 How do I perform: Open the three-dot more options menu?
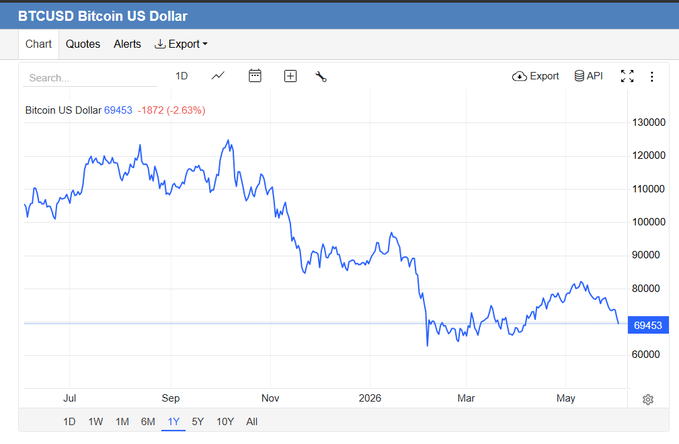[652, 77]
